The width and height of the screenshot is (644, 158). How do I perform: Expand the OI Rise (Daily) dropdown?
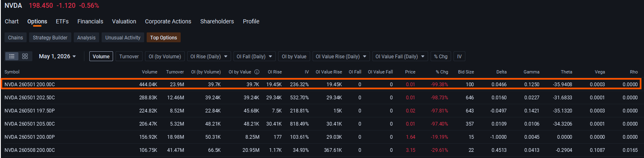coord(209,56)
